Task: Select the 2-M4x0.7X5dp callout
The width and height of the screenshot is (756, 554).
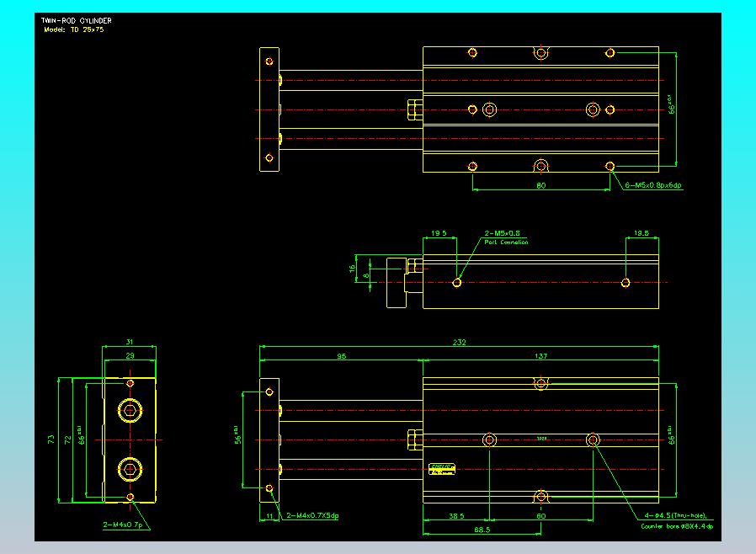Action: tap(312, 515)
